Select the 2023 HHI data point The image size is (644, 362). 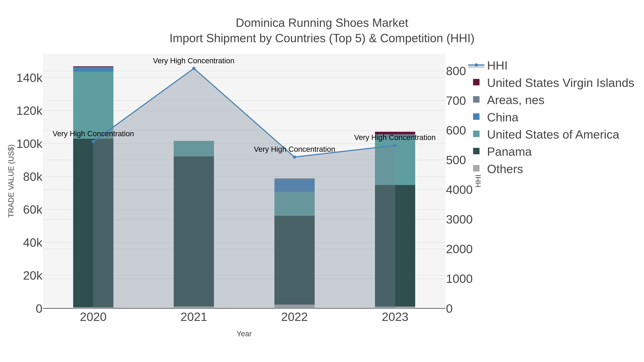click(395, 145)
